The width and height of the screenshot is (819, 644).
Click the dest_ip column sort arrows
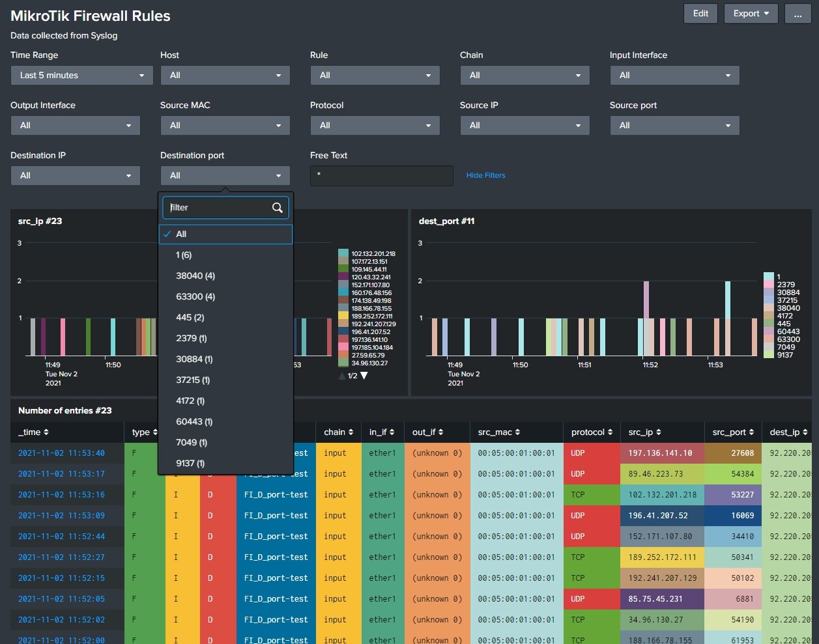[x=805, y=432]
